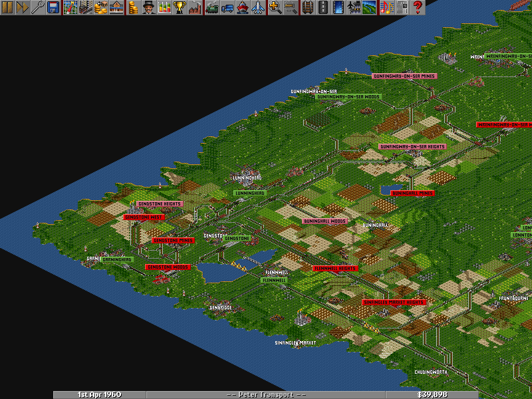Click the Dunfingway-on-Sea town name
The height and width of the screenshot is (399, 532).
(314, 91)
